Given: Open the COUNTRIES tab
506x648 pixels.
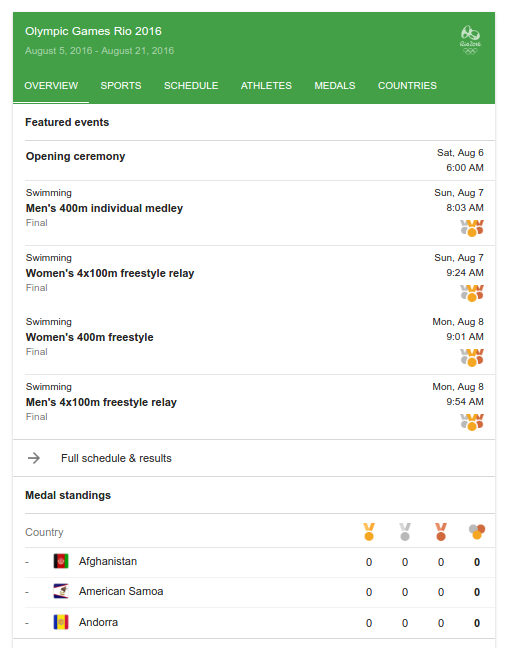Looking at the screenshot, I should click(407, 86).
